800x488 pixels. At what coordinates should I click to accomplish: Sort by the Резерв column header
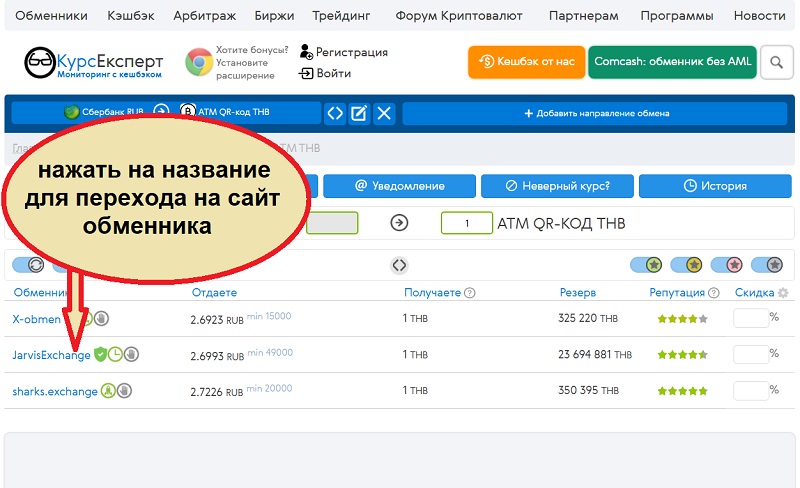(x=578, y=292)
